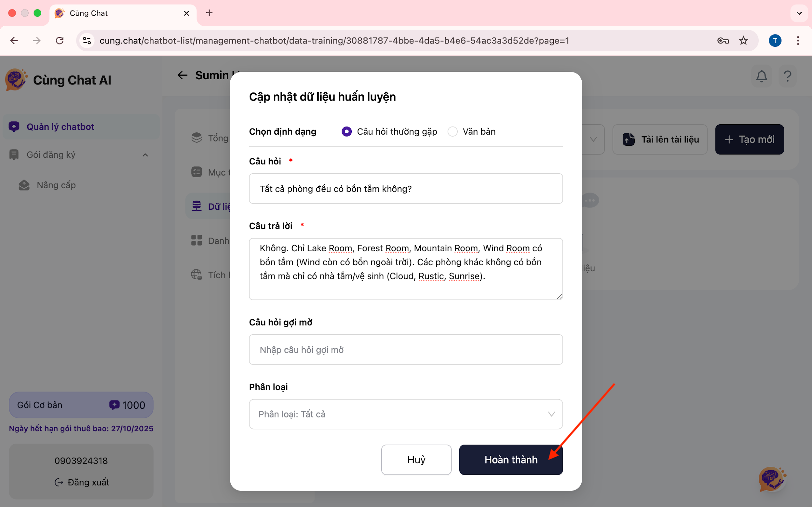Open the site information icon in address bar
The image size is (812, 507).
(87, 41)
